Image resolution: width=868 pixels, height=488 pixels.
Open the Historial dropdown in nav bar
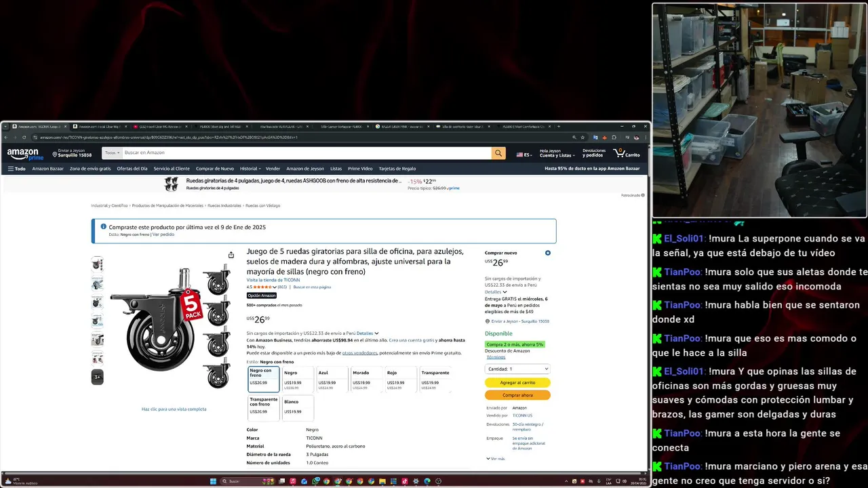tap(250, 169)
